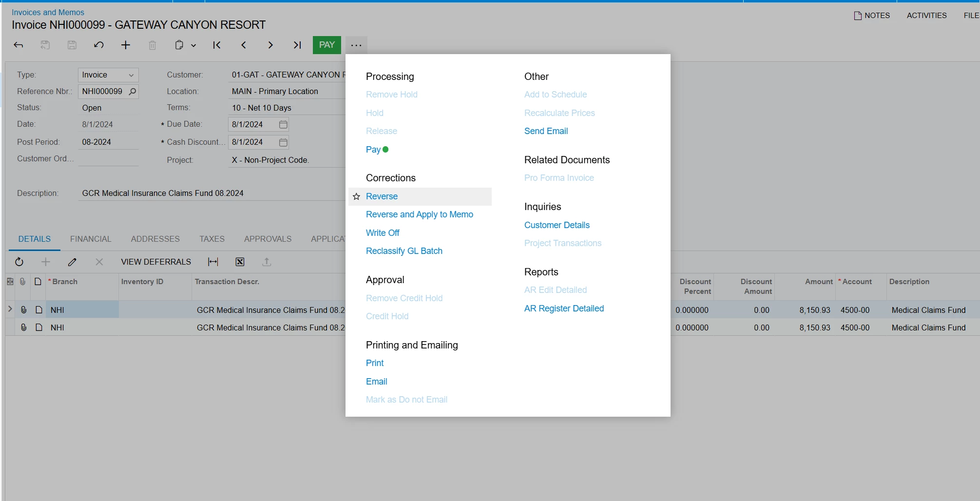Select Reverse in Corrections menu
Screen dimensions: 980x501
coord(382,196)
